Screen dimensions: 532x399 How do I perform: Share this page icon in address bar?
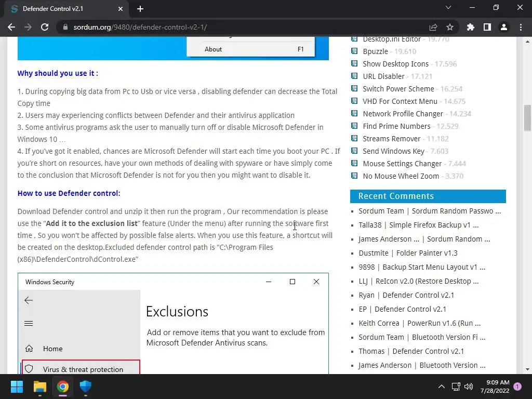point(433,27)
